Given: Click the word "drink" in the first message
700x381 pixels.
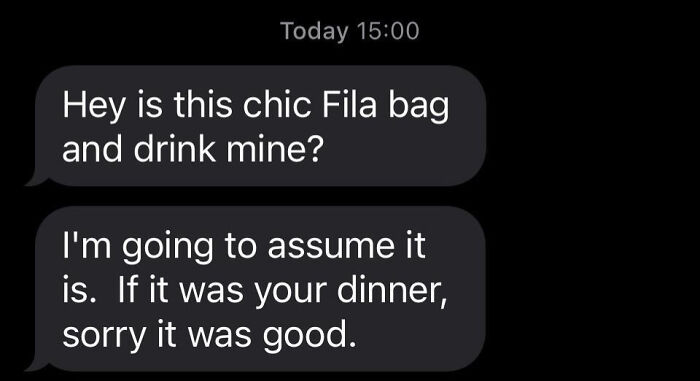Looking at the screenshot, I should 175,150.
